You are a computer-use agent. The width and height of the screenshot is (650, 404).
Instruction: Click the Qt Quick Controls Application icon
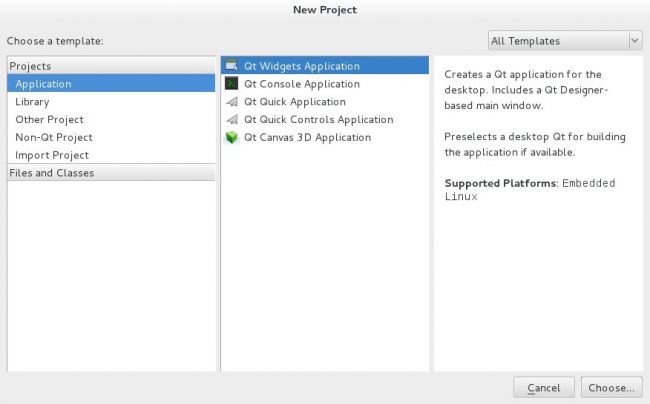[x=231, y=120]
